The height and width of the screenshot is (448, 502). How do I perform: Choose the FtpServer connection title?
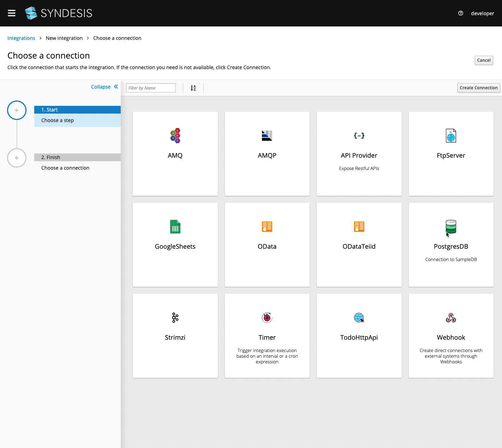tap(451, 156)
